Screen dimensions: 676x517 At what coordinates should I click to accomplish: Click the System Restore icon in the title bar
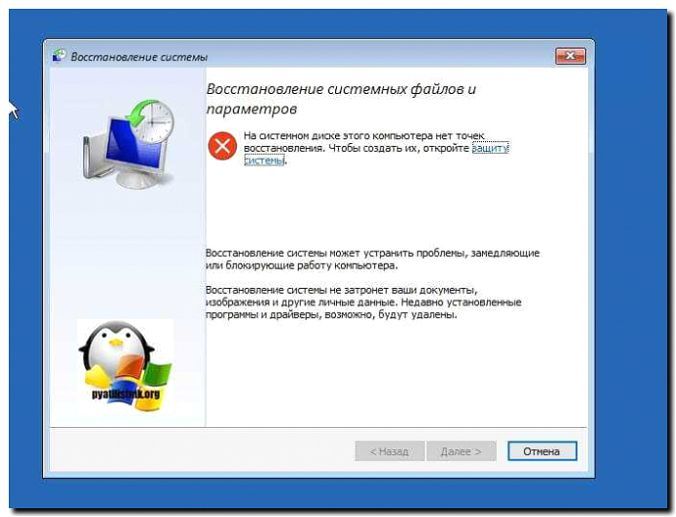point(59,56)
